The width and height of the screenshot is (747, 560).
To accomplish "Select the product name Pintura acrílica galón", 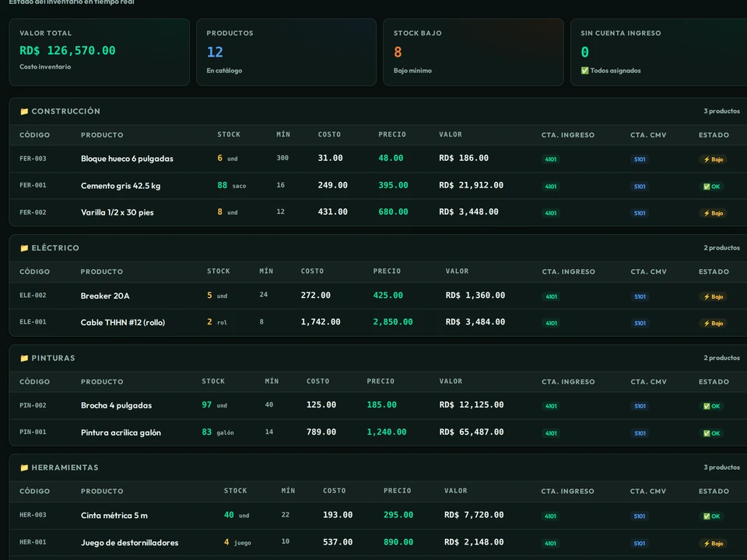I will coord(121,432).
